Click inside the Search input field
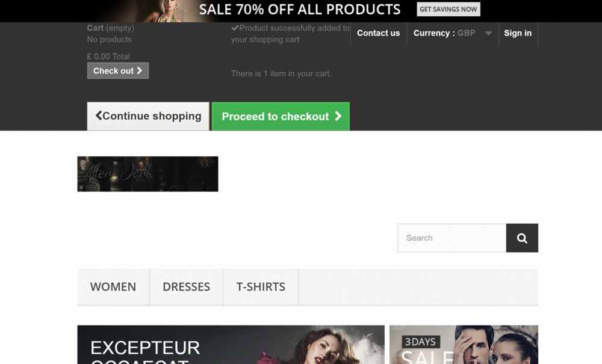The width and height of the screenshot is (602, 364). click(451, 238)
